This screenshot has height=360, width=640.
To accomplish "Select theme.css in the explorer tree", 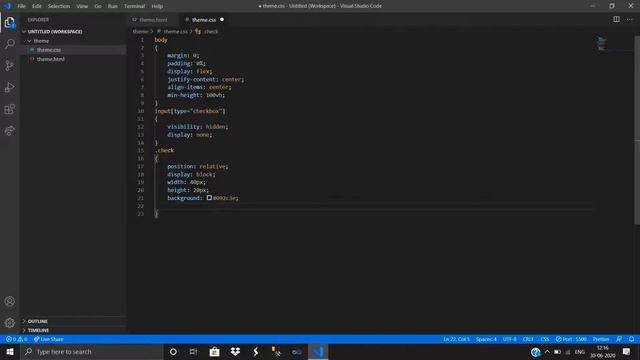I will (49, 50).
